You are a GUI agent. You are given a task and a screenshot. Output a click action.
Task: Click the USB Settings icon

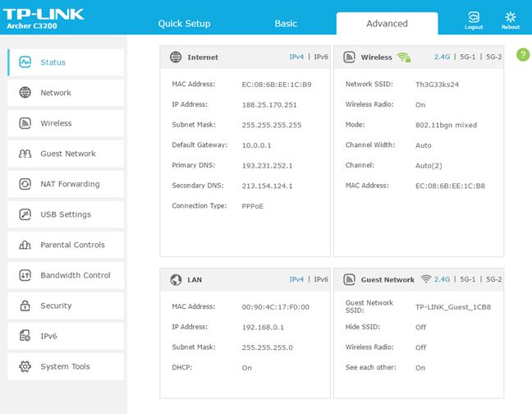pos(25,214)
